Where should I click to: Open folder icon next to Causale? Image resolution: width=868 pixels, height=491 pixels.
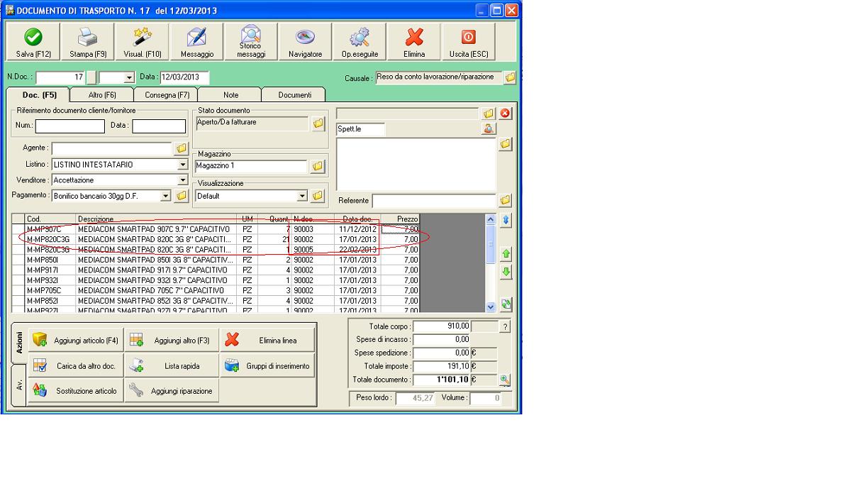[x=510, y=77]
